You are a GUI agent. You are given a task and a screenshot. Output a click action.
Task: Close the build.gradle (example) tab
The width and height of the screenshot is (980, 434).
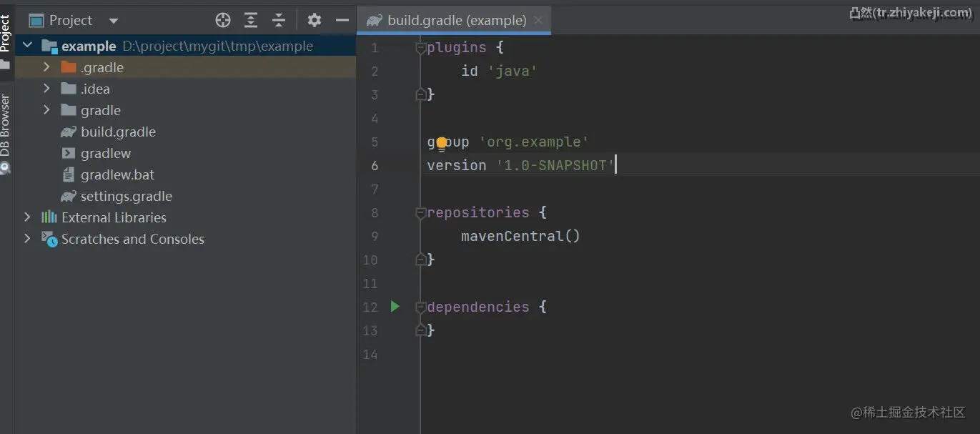pos(538,20)
